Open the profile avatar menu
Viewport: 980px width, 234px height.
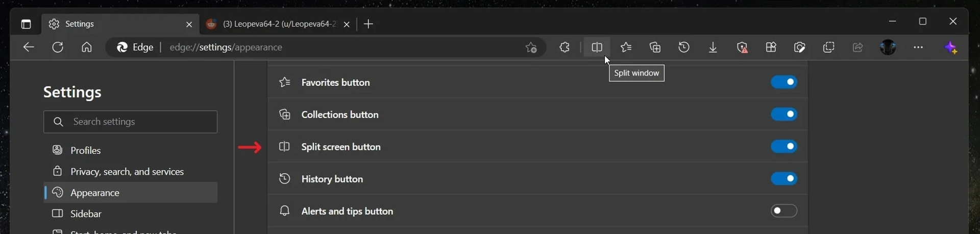coord(888,48)
